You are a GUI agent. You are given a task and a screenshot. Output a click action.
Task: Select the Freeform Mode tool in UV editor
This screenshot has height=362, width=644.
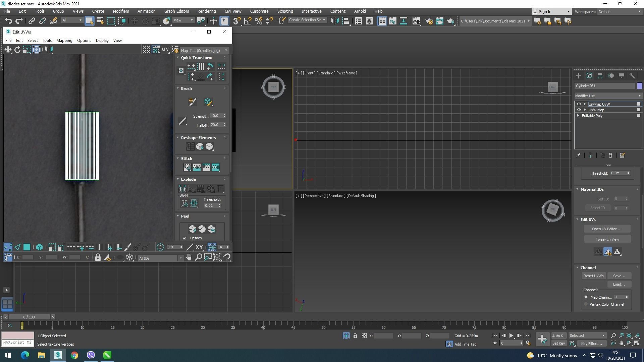coord(36,50)
